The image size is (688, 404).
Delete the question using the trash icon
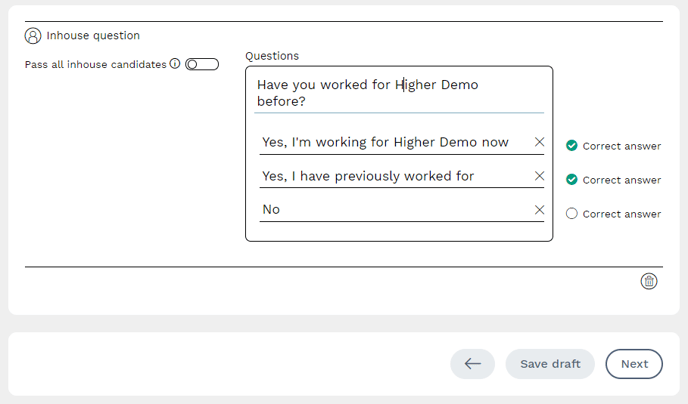click(x=649, y=281)
